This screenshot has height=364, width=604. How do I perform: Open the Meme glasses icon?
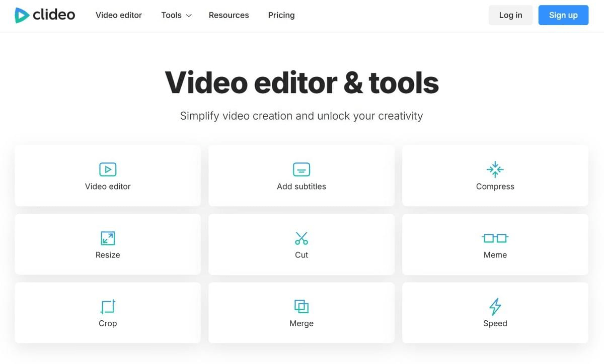pos(495,238)
